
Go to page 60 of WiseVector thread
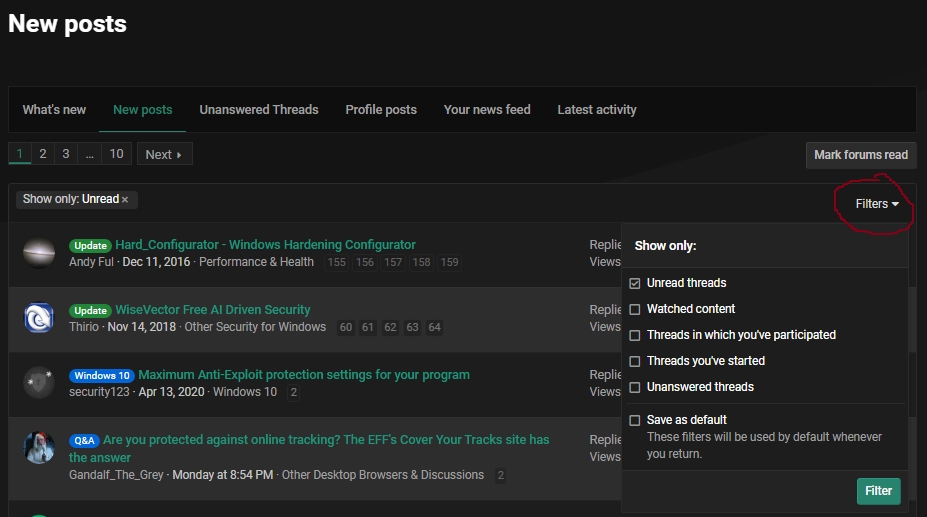pos(346,327)
